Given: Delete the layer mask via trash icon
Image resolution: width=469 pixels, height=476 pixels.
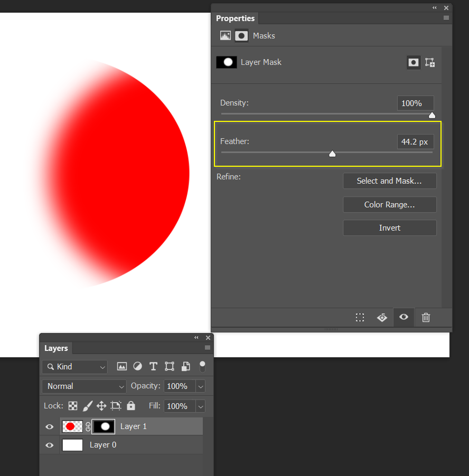Looking at the screenshot, I should 426,318.
